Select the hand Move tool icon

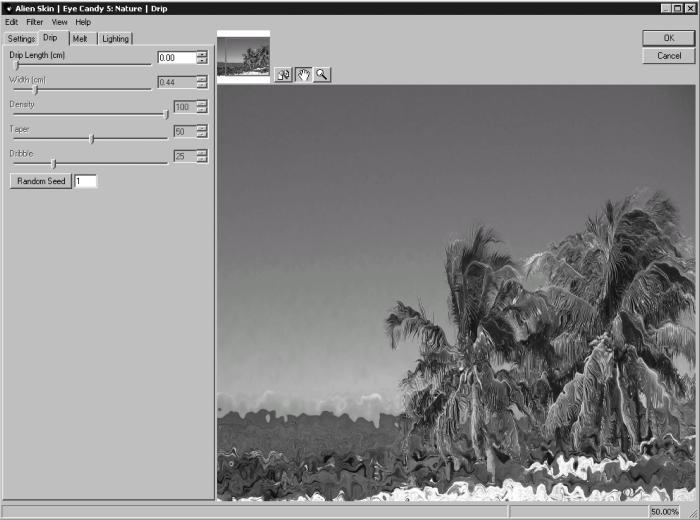pyautogui.click(x=303, y=75)
